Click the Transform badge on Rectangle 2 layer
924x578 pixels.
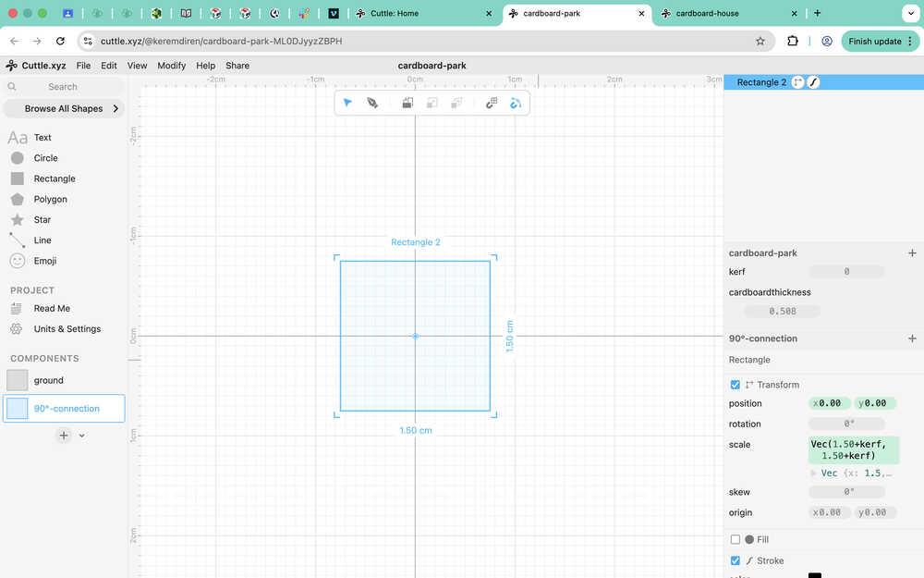(x=797, y=82)
